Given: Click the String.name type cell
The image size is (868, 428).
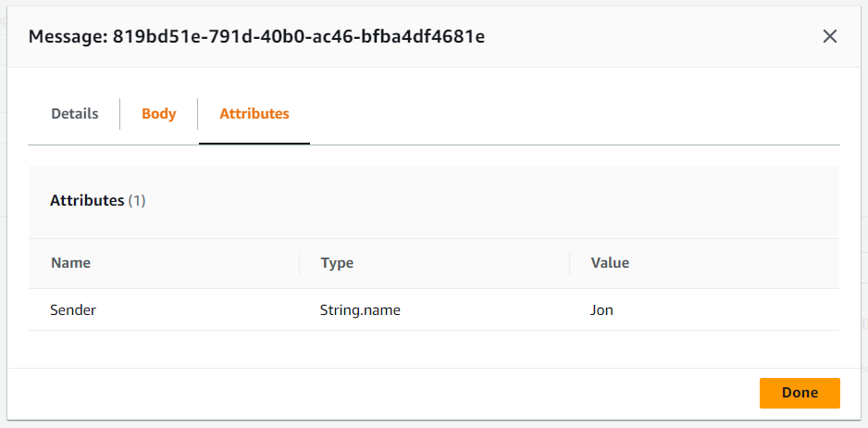Looking at the screenshot, I should pos(360,310).
